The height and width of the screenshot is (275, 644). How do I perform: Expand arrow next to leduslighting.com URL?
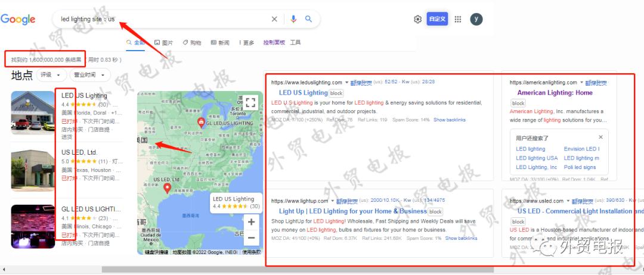click(346, 82)
